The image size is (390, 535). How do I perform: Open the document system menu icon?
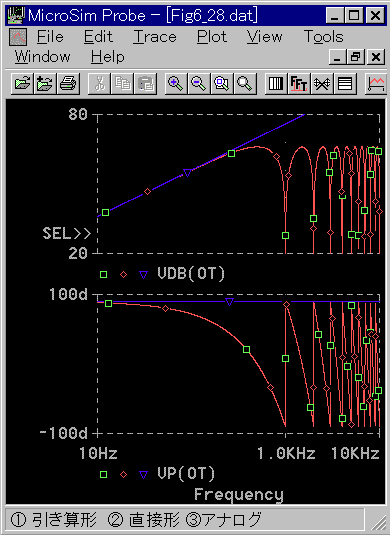coord(18,37)
